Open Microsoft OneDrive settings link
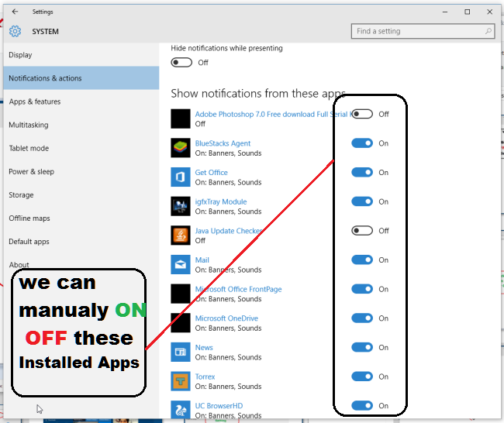Screen dimensions: 504x423 (x=226, y=318)
